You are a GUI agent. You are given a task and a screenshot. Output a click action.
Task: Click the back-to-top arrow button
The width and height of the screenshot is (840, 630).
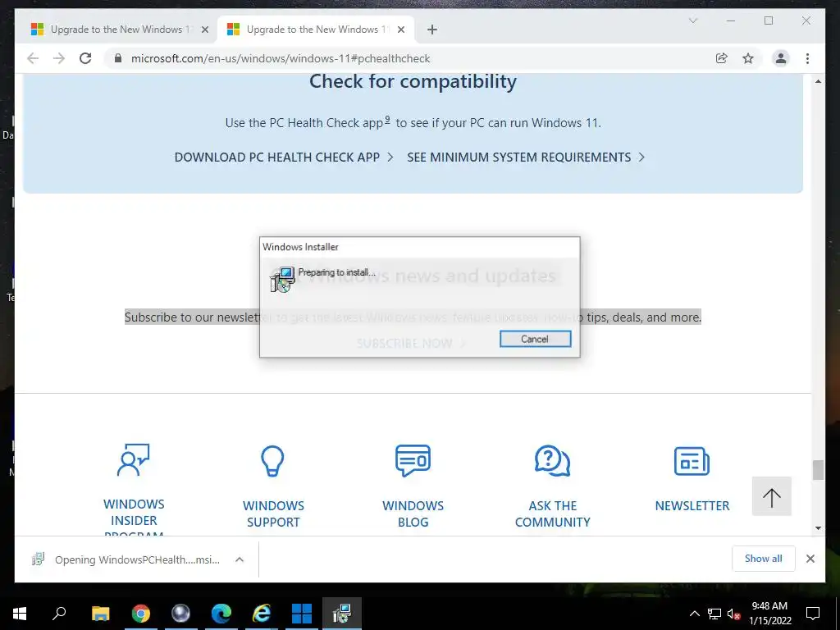(x=771, y=496)
